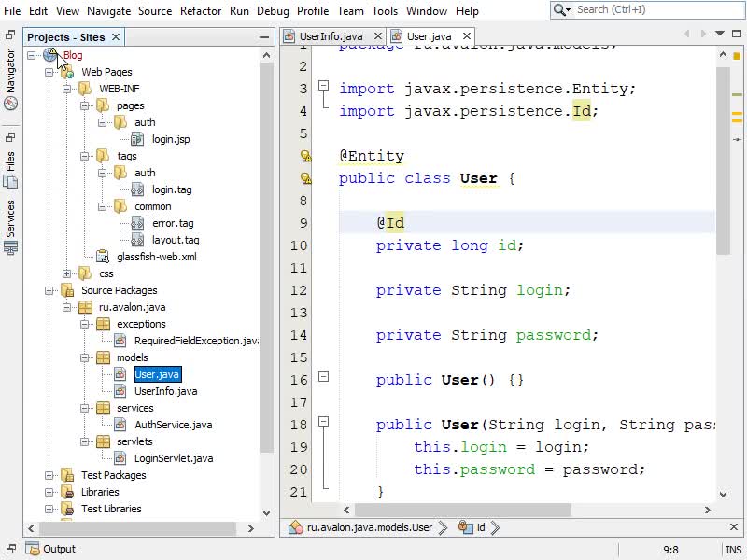747x560 pixels.
Task: Click the Projects panel vertical scrollbar
Action: (267, 258)
